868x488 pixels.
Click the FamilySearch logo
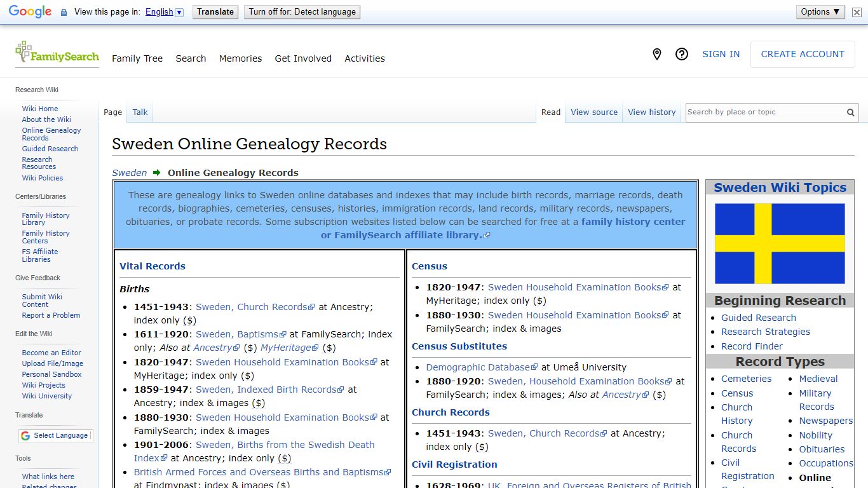[x=57, y=53]
